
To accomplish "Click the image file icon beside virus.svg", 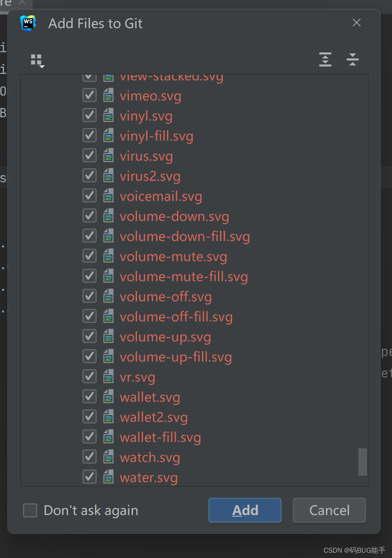I will (108, 155).
